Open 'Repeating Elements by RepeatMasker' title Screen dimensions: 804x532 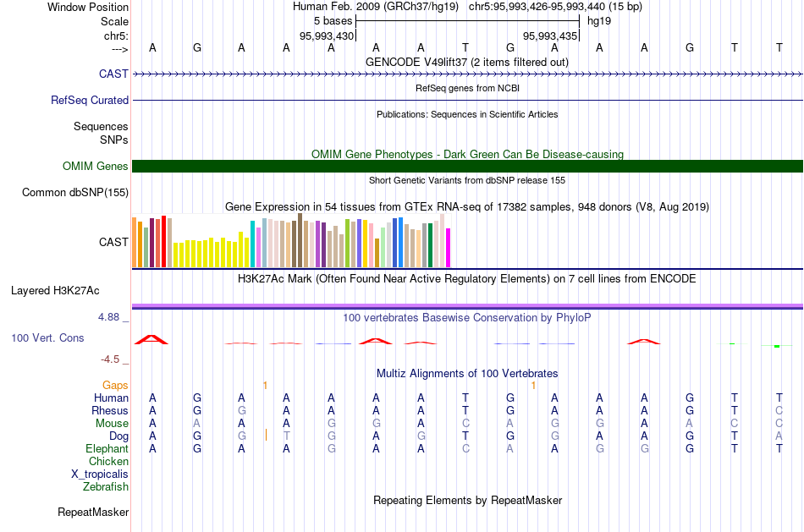coord(467,500)
